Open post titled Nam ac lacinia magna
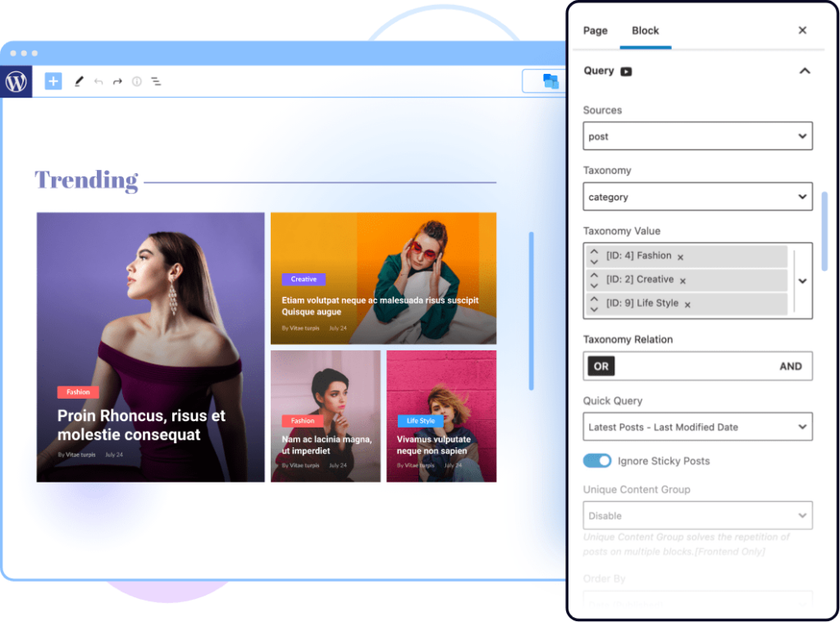The image size is (840, 622). point(326,445)
